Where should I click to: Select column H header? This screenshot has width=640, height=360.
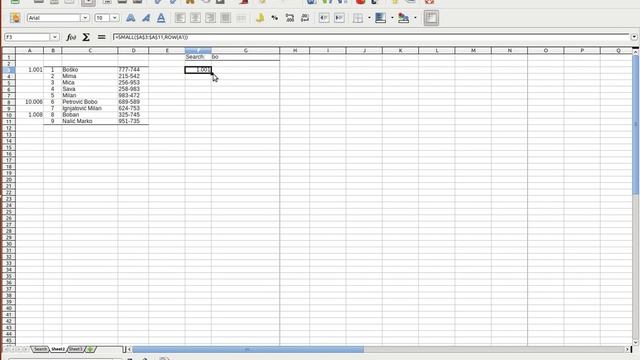click(295, 51)
